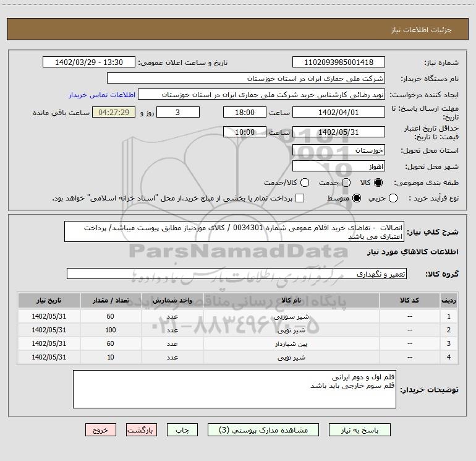Select the جزیی purchase type radio
The image size is (476, 461).
pyautogui.click(x=393, y=198)
